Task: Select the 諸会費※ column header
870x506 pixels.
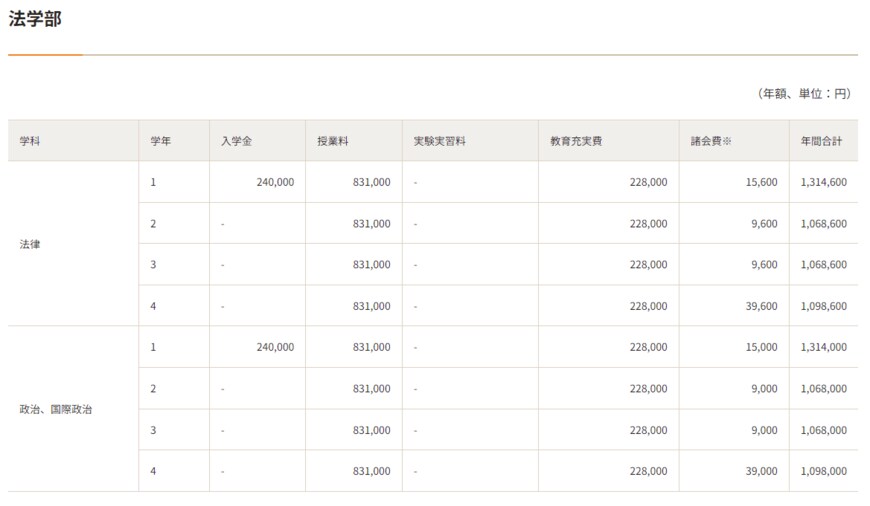Action: point(711,141)
